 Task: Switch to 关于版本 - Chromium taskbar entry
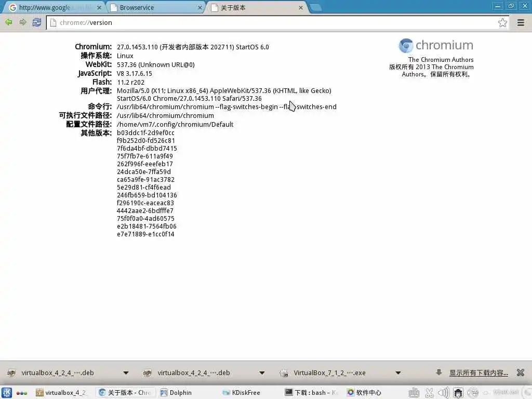coord(125,393)
